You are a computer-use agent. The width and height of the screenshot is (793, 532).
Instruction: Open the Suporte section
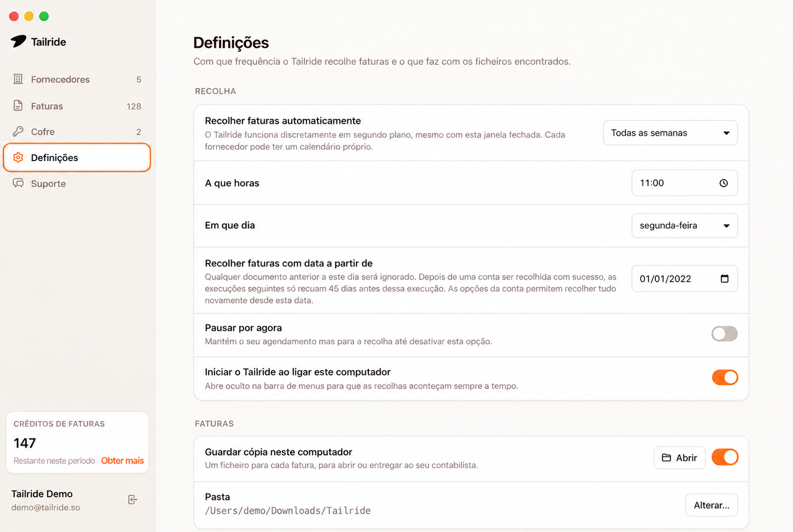tap(77, 183)
